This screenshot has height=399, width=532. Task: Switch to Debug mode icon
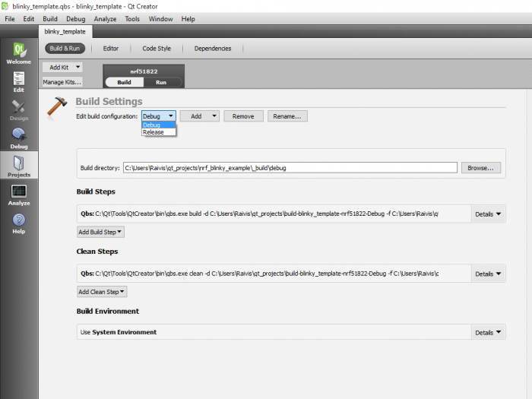[19, 138]
